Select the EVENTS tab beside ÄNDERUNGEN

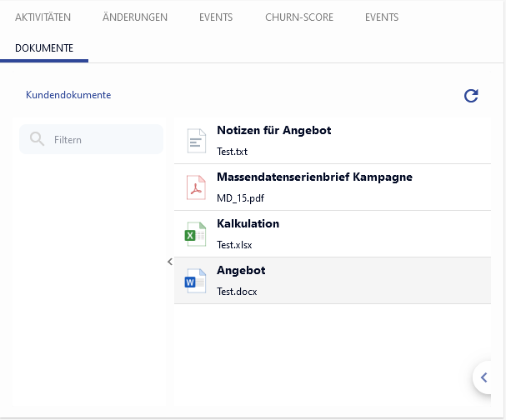click(x=216, y=17)
